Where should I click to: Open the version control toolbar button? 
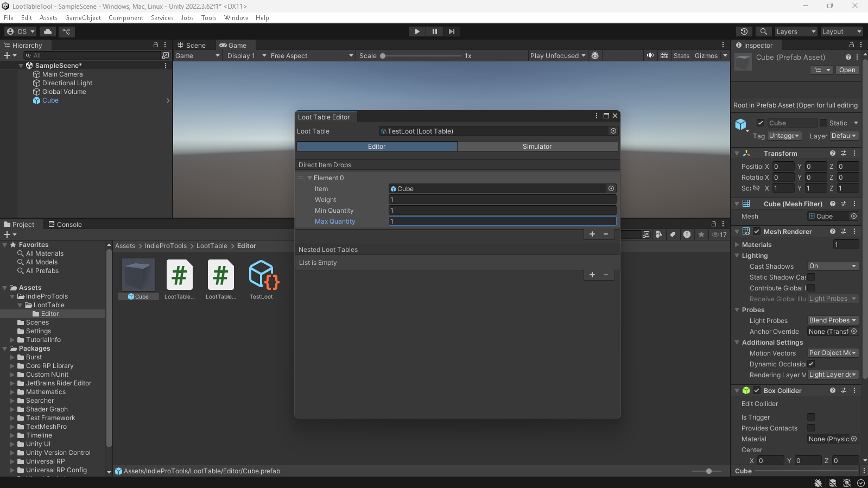66,31
